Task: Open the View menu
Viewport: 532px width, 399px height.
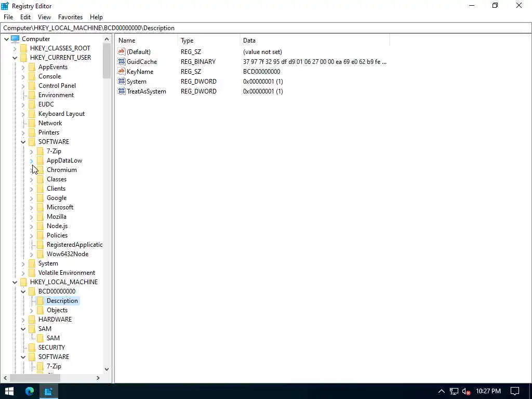Action: click(44, 17)
